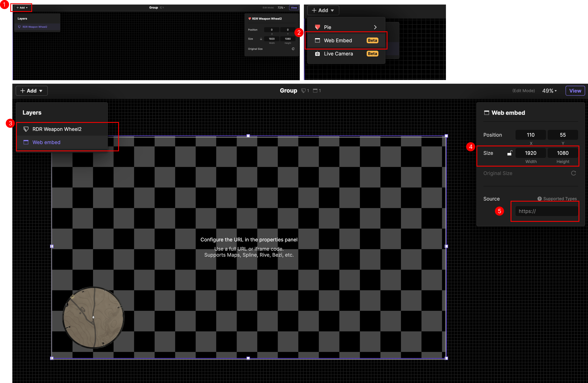Click the circular map pie on the canvas
This screenshot has width=588, height=383.
tap(93, 317)
